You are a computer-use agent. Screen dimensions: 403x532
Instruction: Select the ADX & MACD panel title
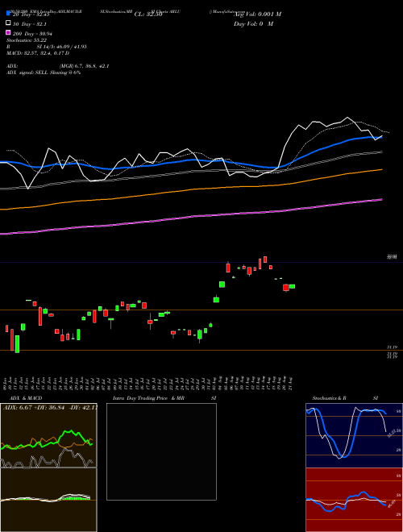(26, 398)
